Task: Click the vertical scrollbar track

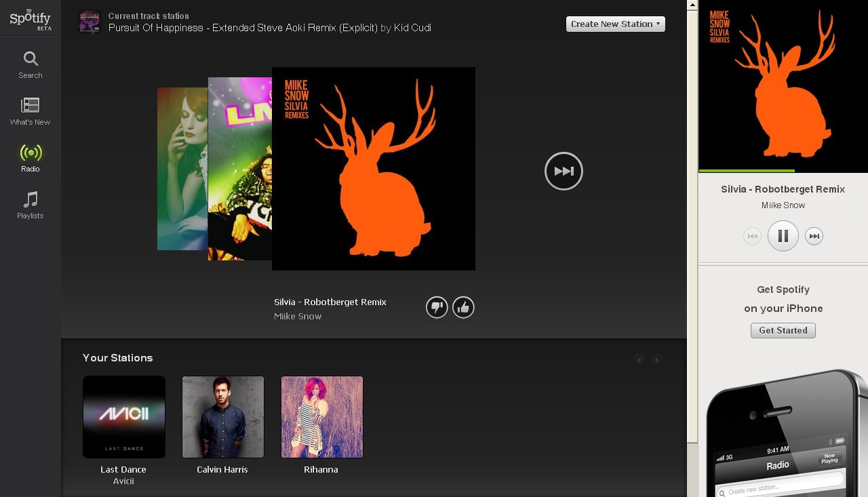Action: pos(692,469)
